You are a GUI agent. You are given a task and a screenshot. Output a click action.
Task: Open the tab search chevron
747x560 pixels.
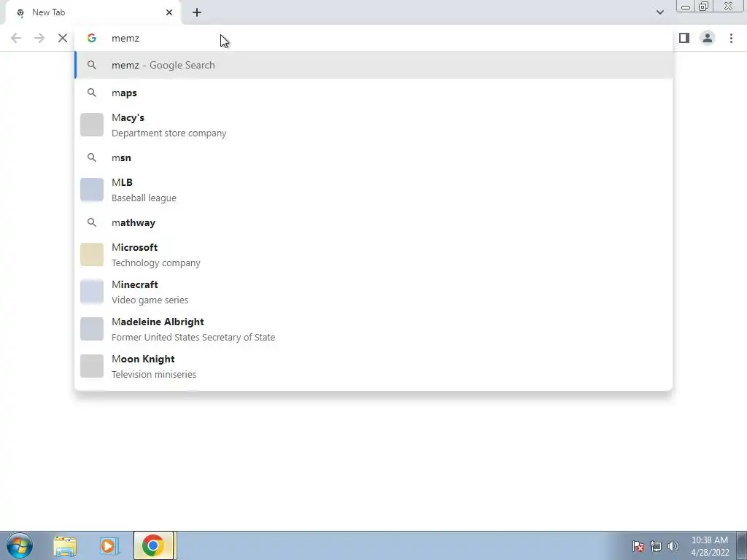coord(659,12)
